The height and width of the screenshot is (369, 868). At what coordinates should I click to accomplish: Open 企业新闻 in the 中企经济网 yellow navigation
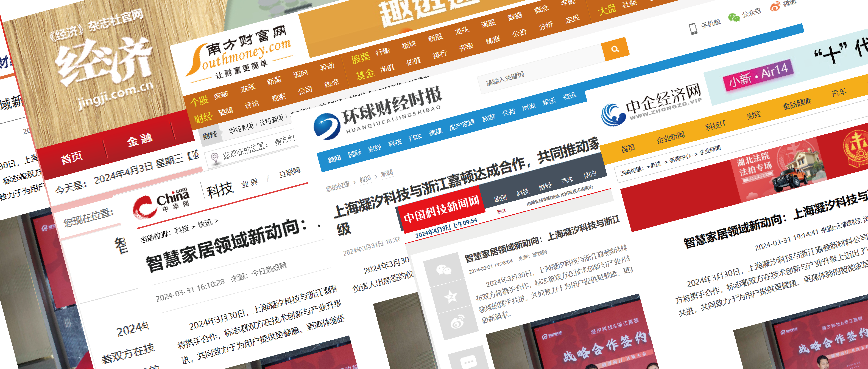click(671, 138)
